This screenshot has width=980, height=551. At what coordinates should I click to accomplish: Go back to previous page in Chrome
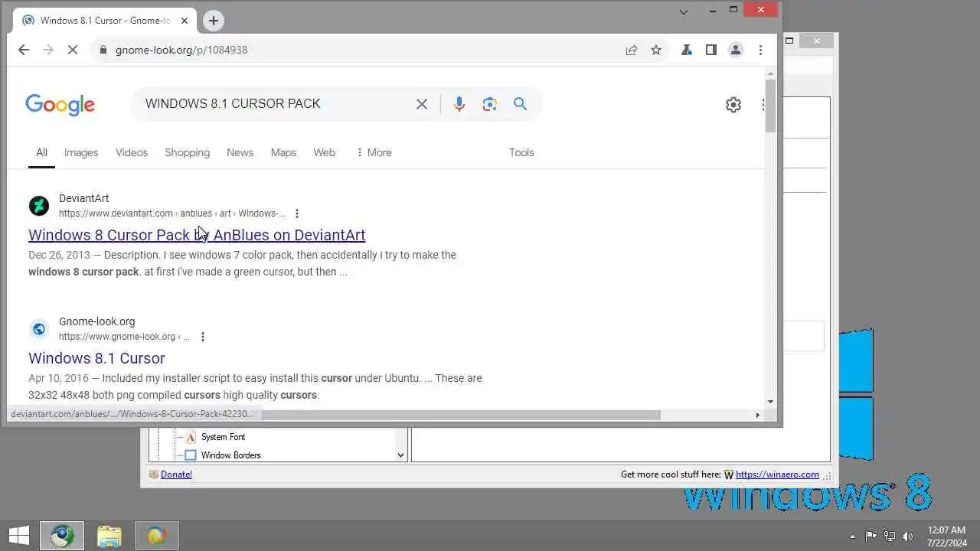24,50
